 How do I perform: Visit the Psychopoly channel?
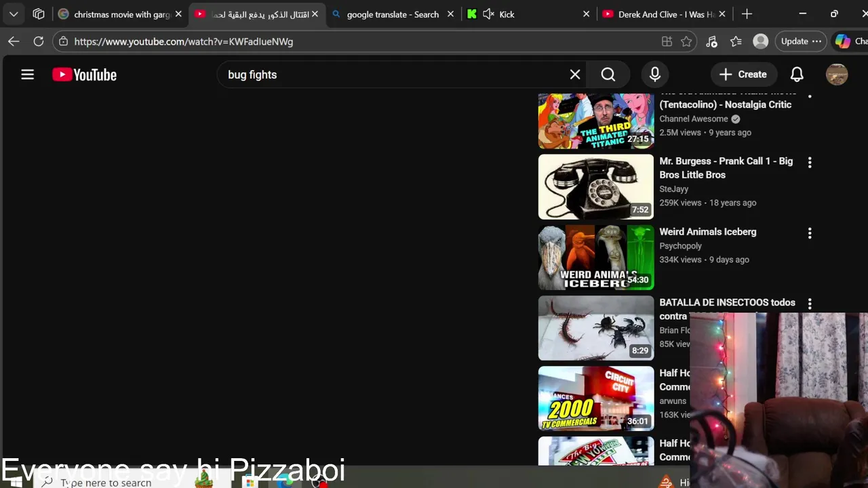[681, 246]
